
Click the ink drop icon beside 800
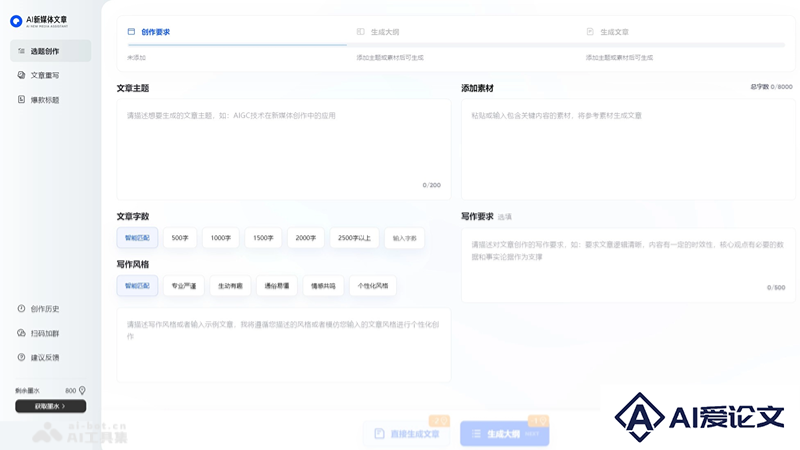[82, 390]
